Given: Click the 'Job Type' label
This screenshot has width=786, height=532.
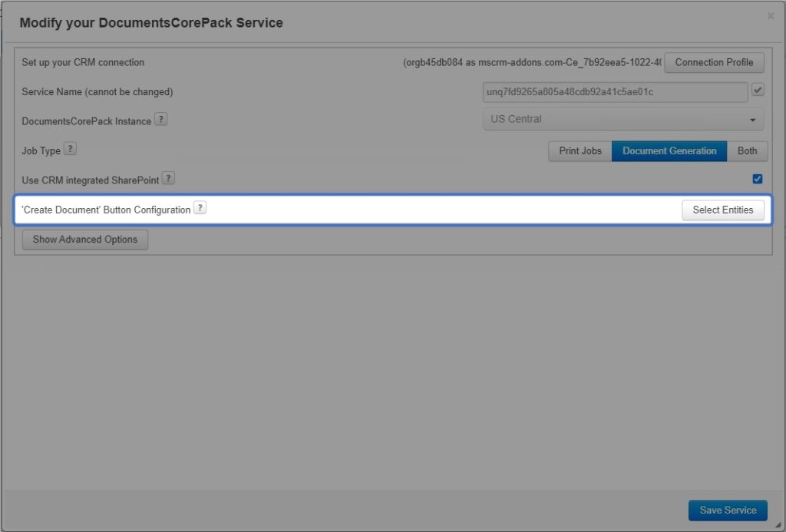Looking at the screenshot, I should tap(41, 151).
